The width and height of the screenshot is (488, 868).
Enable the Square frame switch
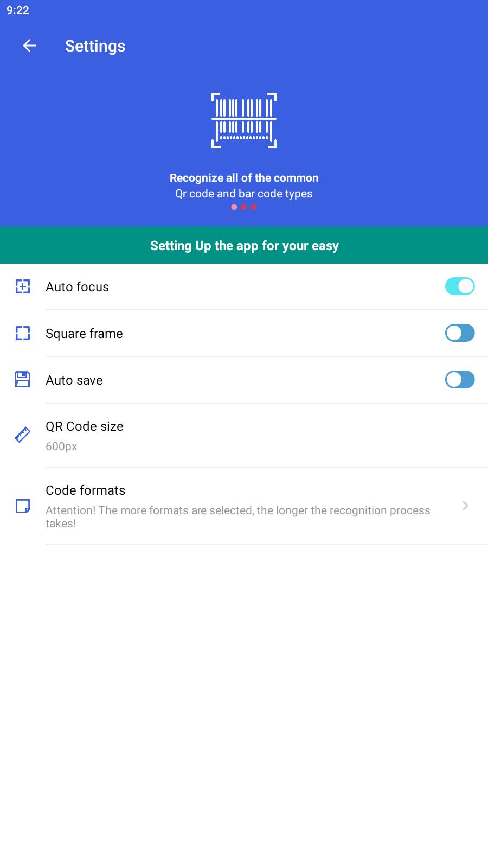click(x=460, y=333)
